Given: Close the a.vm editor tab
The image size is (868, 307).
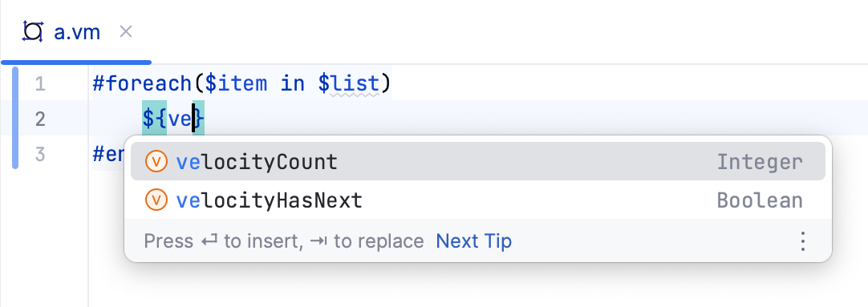Looking at the screenshot, I should tap(126, 32).
